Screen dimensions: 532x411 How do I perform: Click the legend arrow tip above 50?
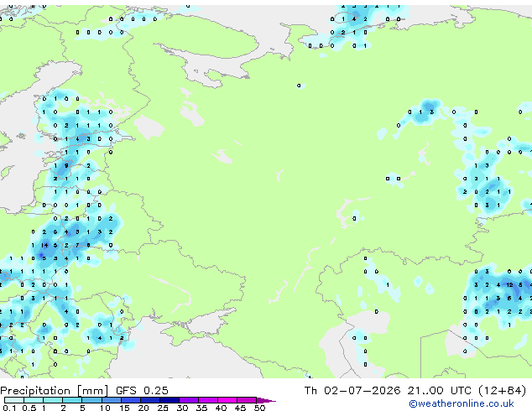[x=266, y=400]
